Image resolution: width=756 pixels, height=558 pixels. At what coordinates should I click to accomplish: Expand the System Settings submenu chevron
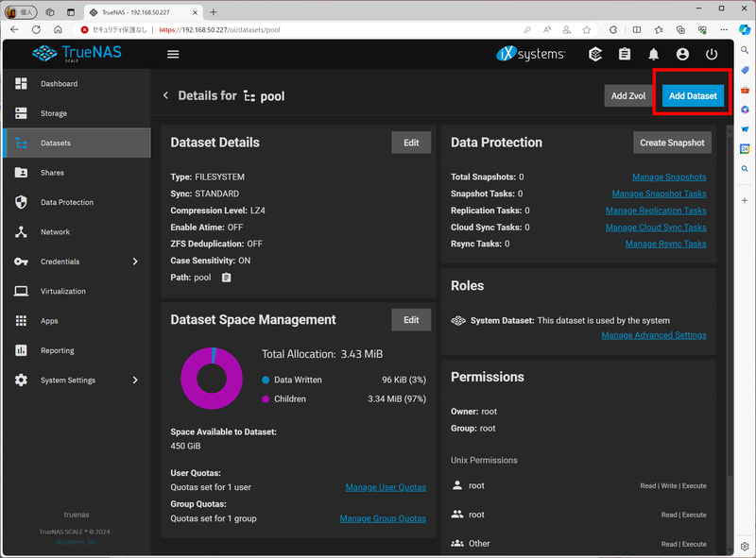coord(135,380)
